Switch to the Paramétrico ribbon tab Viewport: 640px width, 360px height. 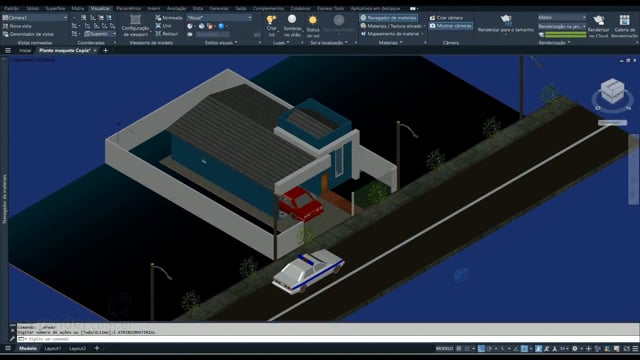pyautogui.click(x=128, y=8)
